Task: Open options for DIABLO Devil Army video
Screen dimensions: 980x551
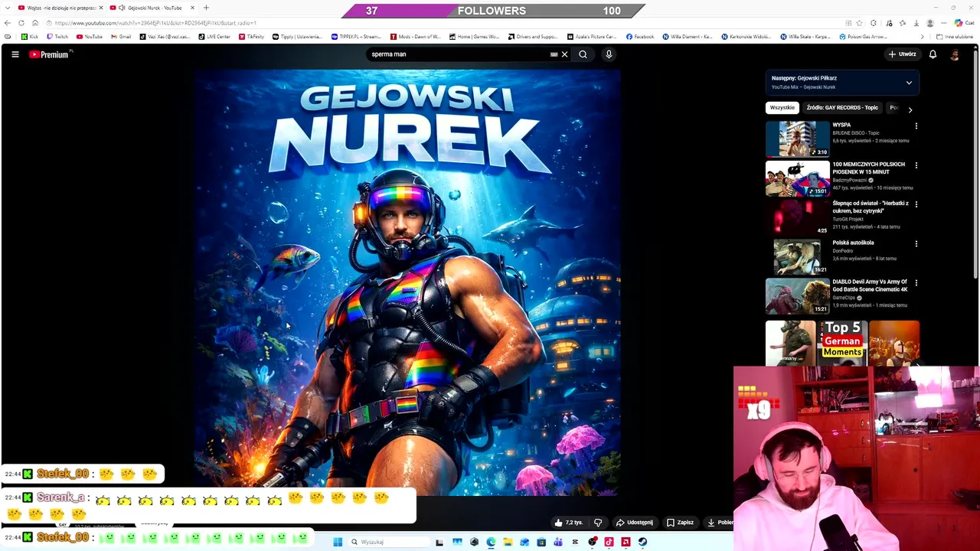Action: tap(916, 283)
